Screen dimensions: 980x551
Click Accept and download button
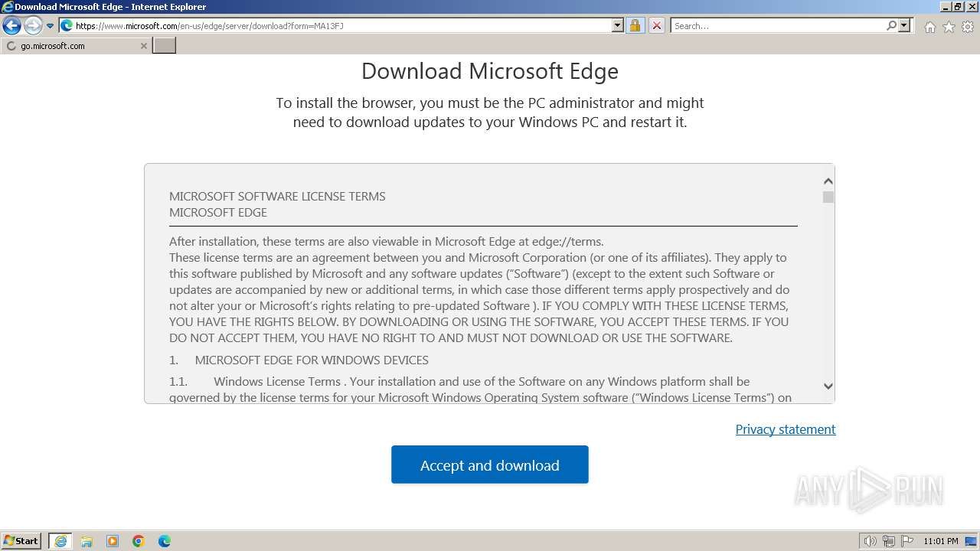click(x=490, y=465)
